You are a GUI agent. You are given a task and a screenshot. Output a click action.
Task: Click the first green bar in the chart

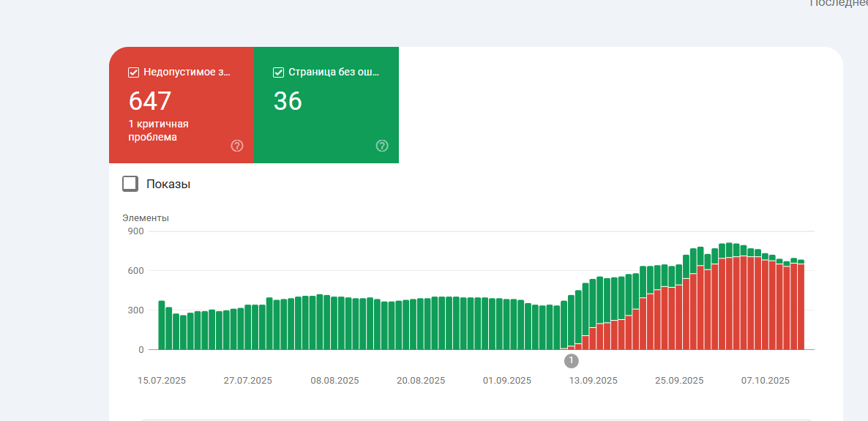point(162,326)
